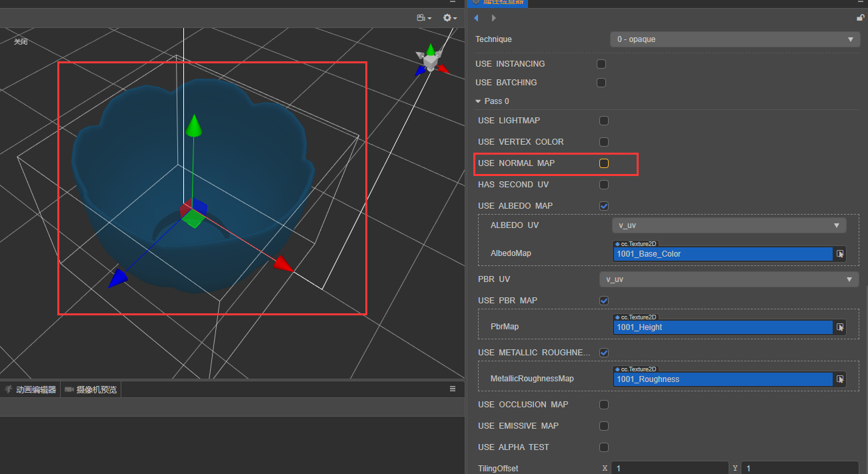The width and height of the screenshot is (868, 474).
Task: Click the 1001_Height texture field
Action: click(723, 327)
